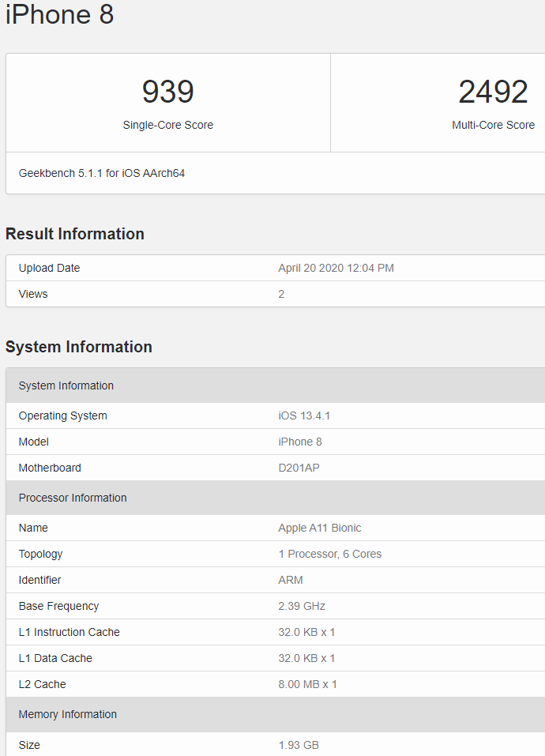Select the 2.39 GHz value
The height and width of the screenshot is (756, 545).
302,606
